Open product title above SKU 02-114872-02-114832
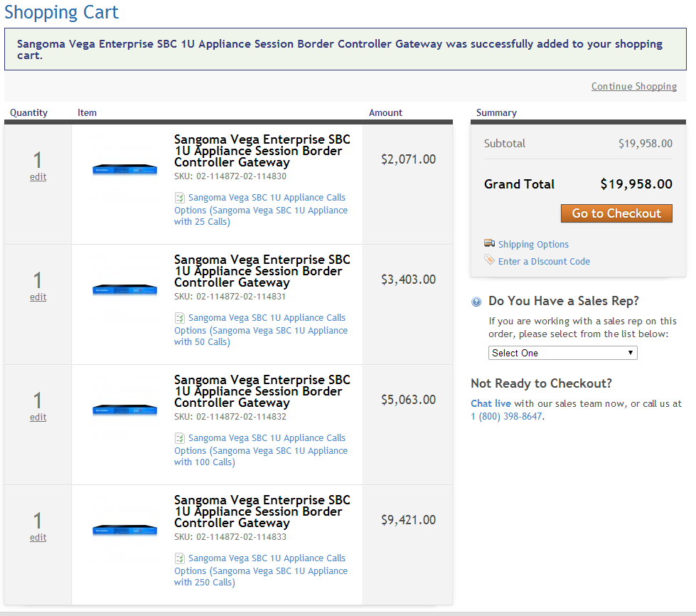Screen dimensions: 696x616 point(262,391)
